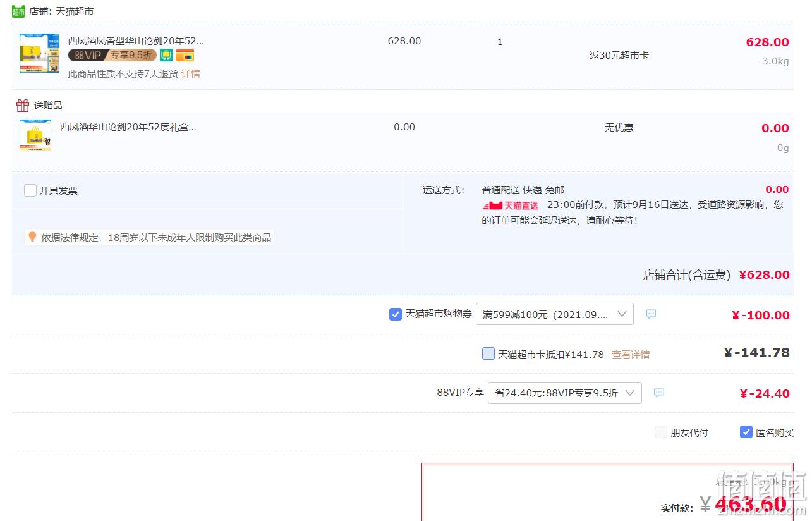The width and height of the screenshot is (812, 521).
Task: Click the green 超市 store icon
Action: click(x=18, y=11)
